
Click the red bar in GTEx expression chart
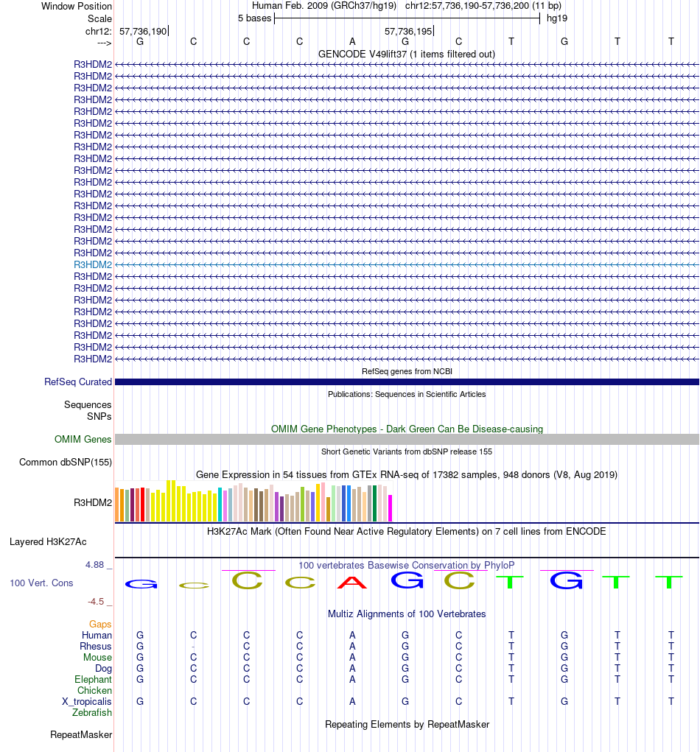click(142, 505)
